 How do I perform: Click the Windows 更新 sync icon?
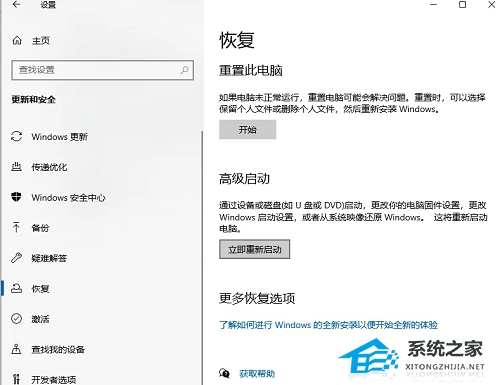point(16,136)
